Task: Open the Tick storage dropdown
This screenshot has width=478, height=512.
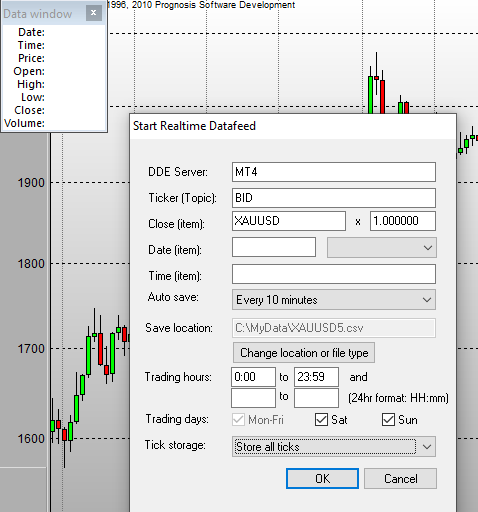Action: pyautogui.click(x=334, y=447)
